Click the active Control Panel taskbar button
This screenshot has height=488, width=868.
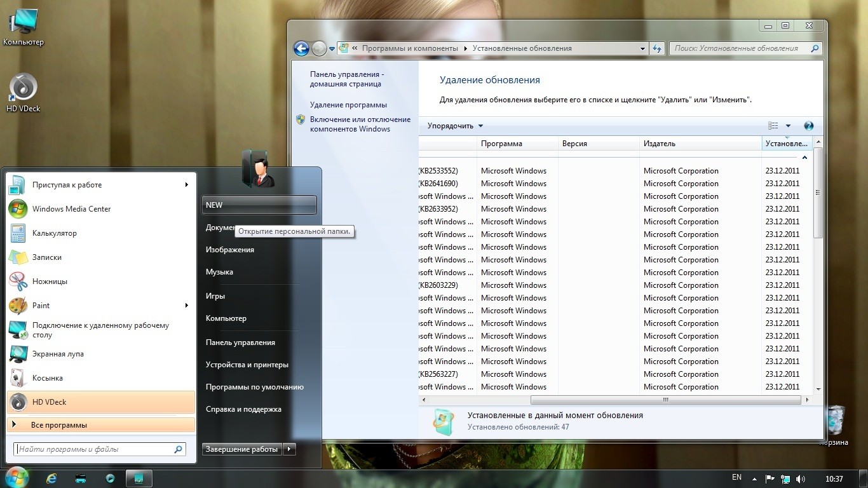point(139,478)
